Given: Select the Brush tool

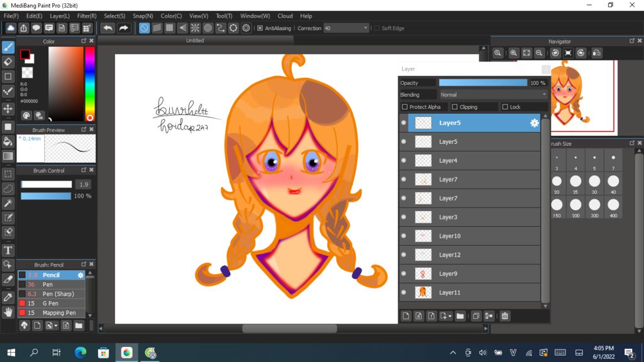Looking at the screenshot, I should [x=8, y=47].
